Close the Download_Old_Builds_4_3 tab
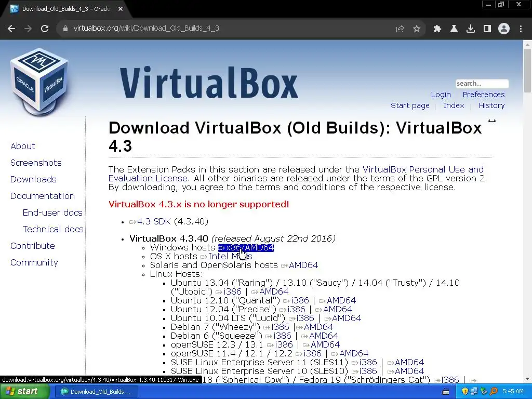Viewport: 532px width, 399px height. click(121, 9)
